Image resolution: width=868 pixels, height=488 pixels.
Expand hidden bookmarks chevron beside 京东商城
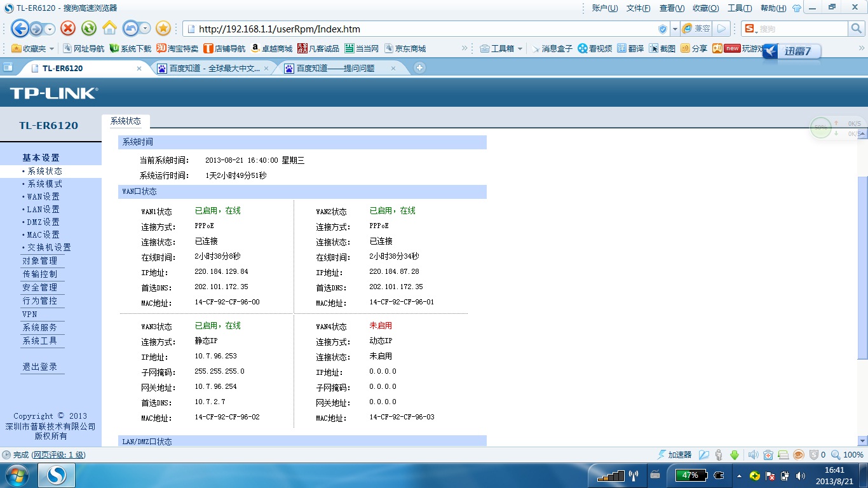(465, 48)
